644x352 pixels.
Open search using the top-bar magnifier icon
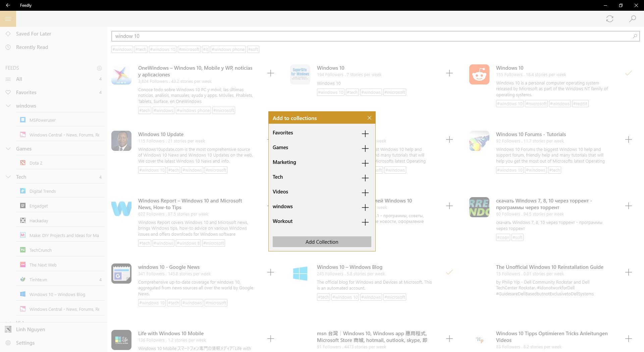(633, 19)
